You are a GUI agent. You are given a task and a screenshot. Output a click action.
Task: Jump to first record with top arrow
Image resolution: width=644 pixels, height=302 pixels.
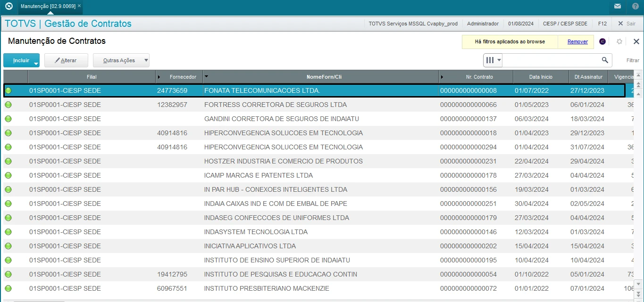point(638,75)
